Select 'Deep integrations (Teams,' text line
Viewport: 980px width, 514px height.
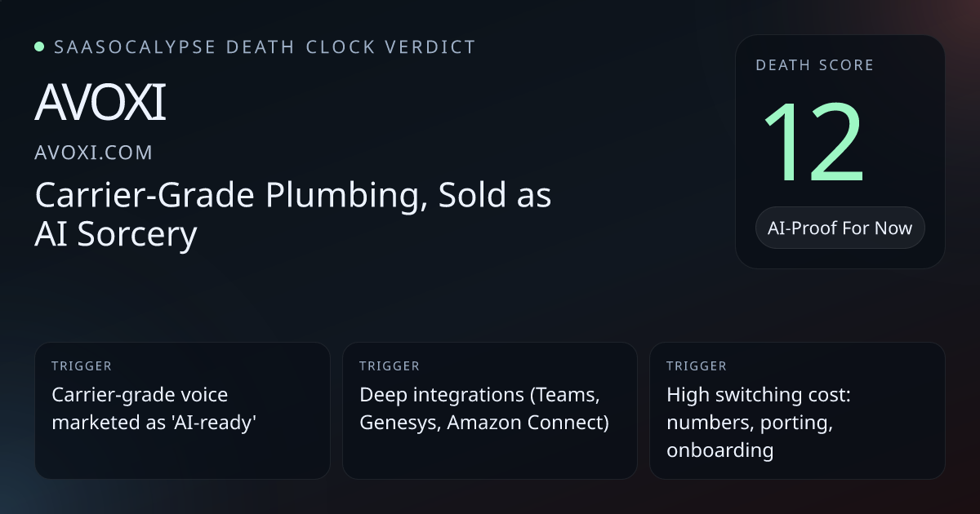[480, 395]
